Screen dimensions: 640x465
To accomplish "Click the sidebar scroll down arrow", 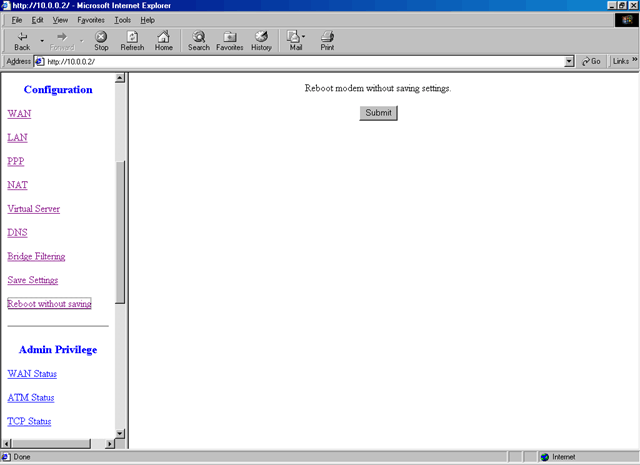I will [x=120, y=434].
